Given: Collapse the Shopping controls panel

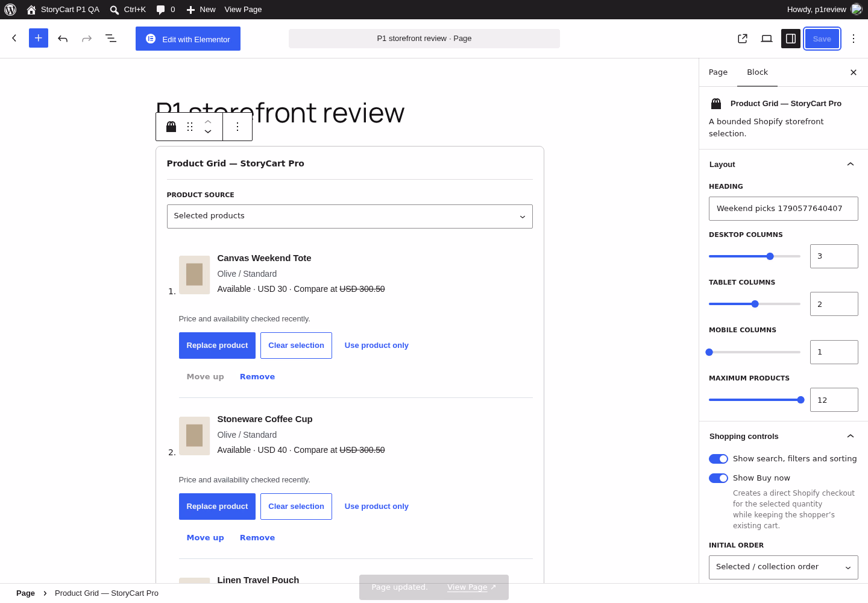Looking at the screenshot, I should (x=784, y=436).
